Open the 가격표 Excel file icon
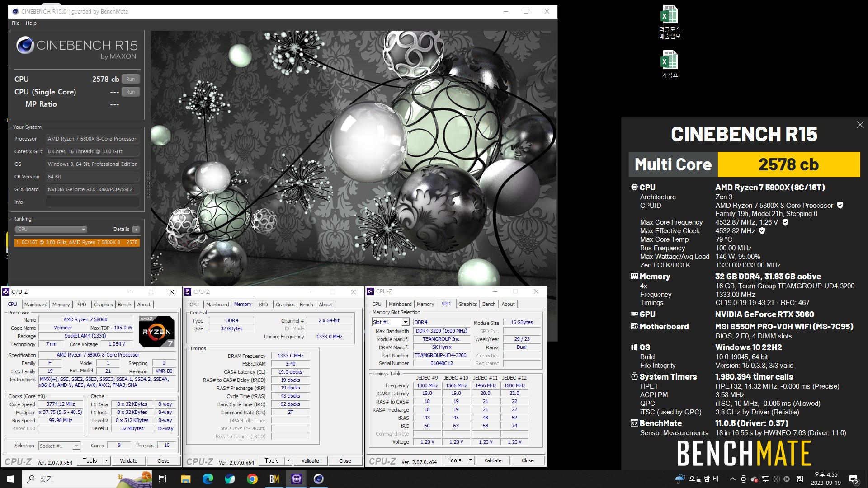Screen dimensions: 868x488 point(670,64)
